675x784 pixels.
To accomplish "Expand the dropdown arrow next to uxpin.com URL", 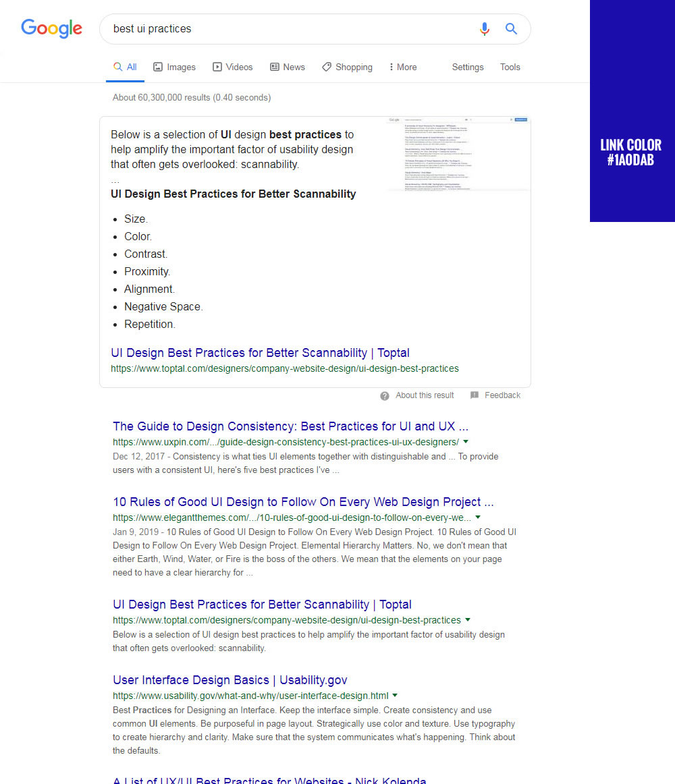I will pos(466,442).
